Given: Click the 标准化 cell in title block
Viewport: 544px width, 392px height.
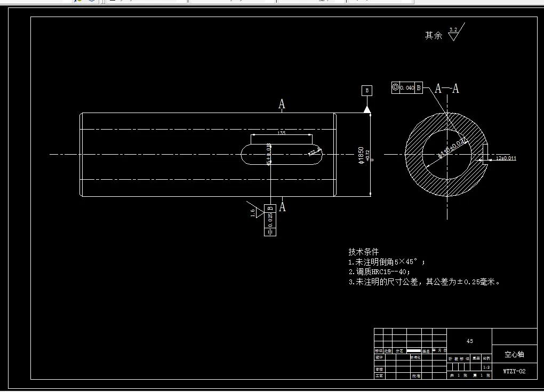Looking at the screenshot, I should [x=415, y=357].
